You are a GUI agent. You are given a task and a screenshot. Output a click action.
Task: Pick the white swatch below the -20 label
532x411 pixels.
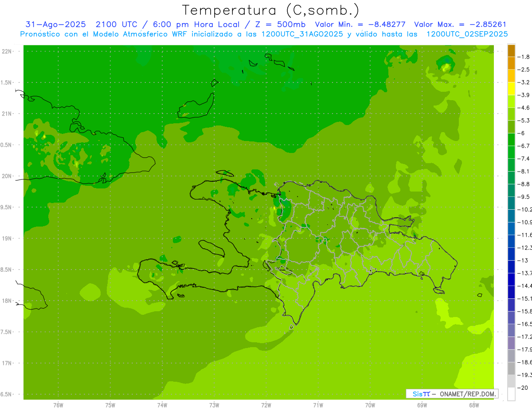[x=512, y=394]
